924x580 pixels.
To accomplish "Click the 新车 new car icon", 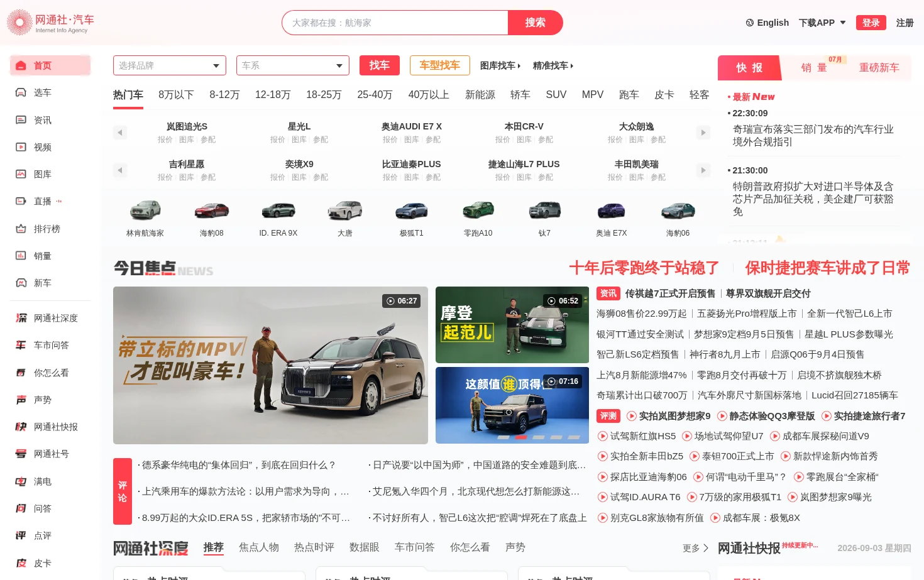I will coord(21,283).
